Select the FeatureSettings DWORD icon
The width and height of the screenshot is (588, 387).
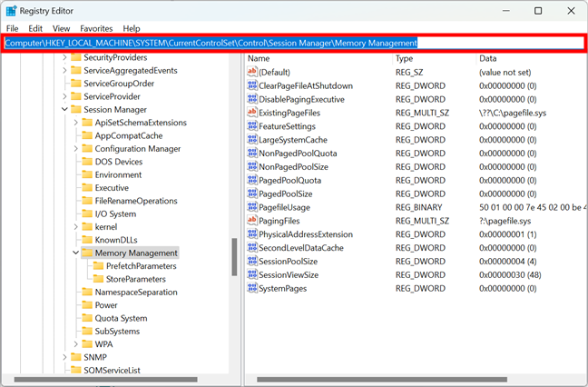click(252, 125)
